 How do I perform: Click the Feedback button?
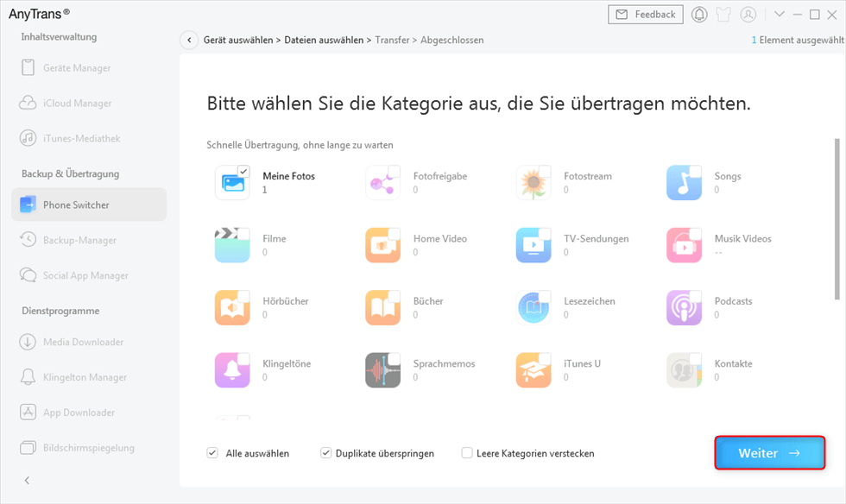point(646,15)
